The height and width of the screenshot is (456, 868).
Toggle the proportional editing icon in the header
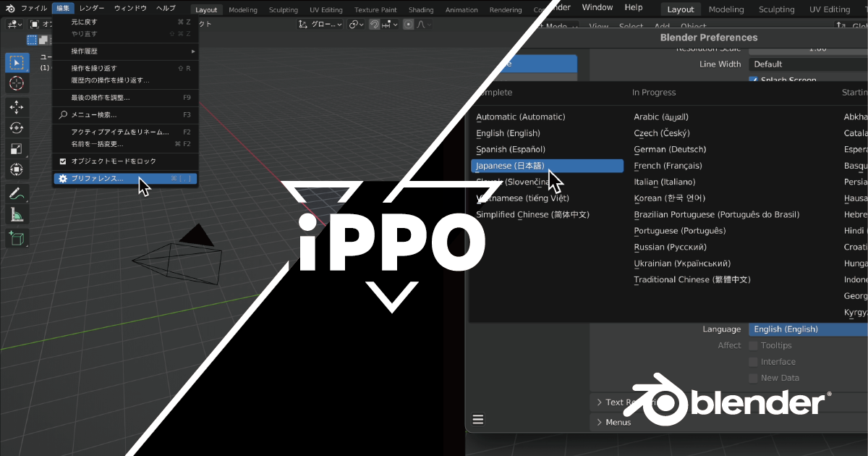409,24
